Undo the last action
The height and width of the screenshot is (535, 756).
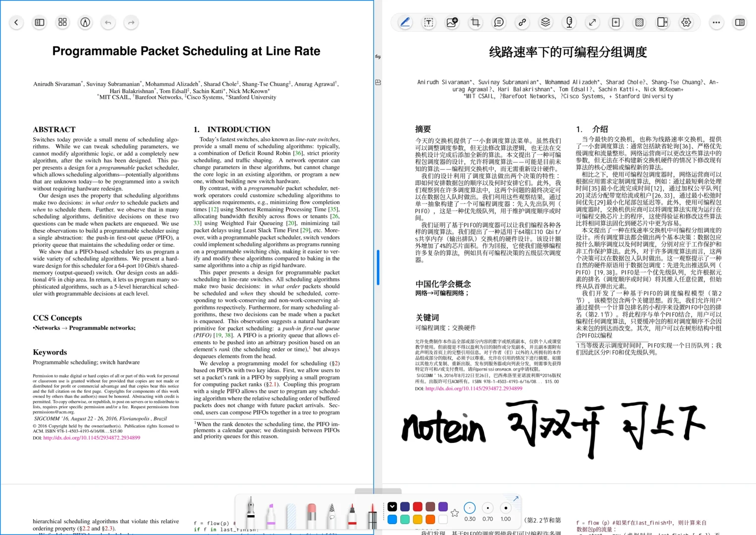pos(108,22)
